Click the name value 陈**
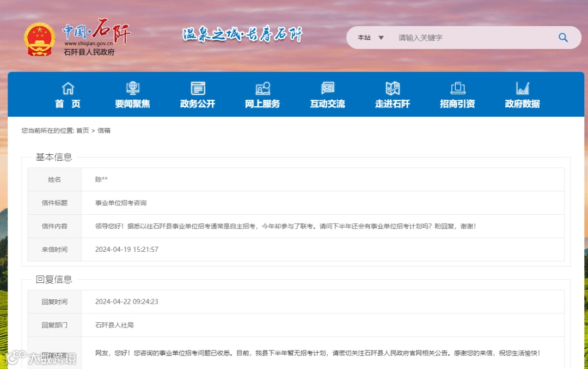The image size is (588, 369). 101,179
